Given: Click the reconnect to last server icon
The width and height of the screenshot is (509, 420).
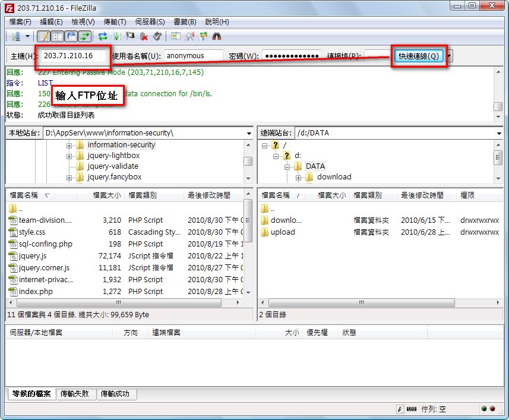Looking at the screenshot, I should tap(157, 36).
